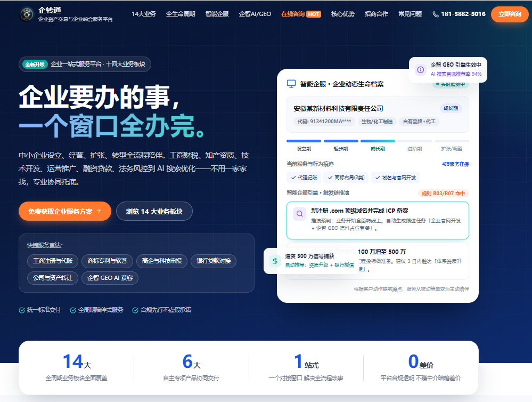Select 工商注册与代账 quick service
The height and width of the screenshot is (402, 532).
tap(53, 261)
